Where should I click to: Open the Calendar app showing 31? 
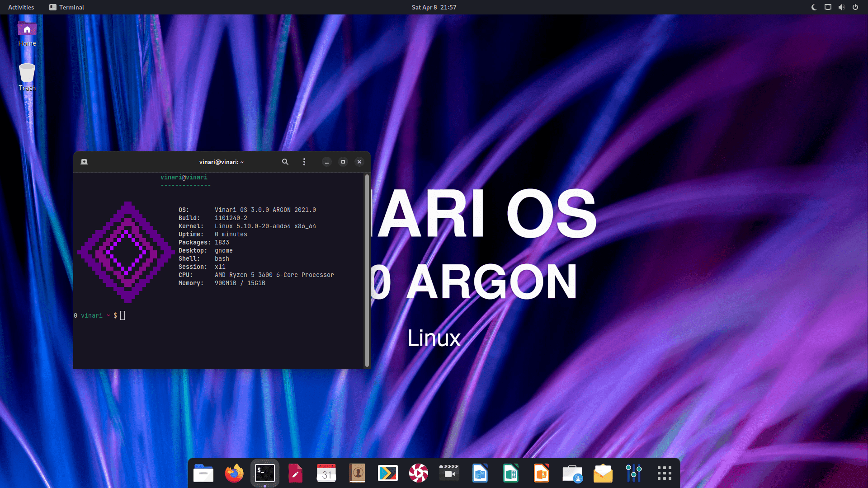click(326, 473)
